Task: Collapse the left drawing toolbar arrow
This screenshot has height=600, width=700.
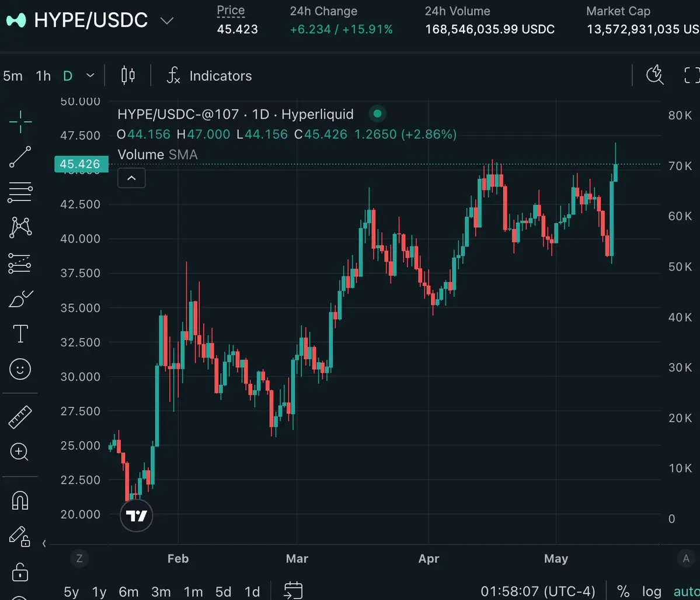Action: [44, 544]
